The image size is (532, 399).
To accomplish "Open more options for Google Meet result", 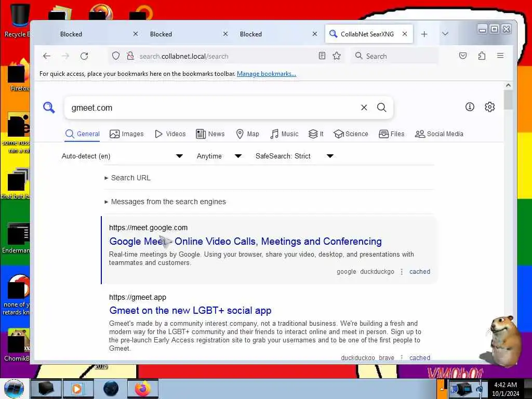I will (402, 271).
